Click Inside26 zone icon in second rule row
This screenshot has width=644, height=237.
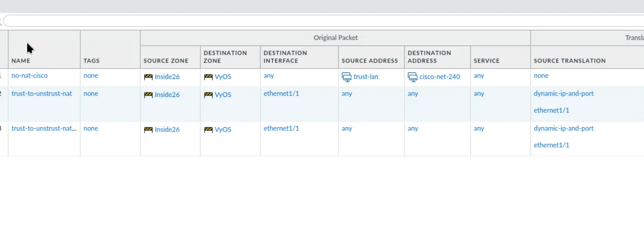pyautogui.click(x=148, y=95)
